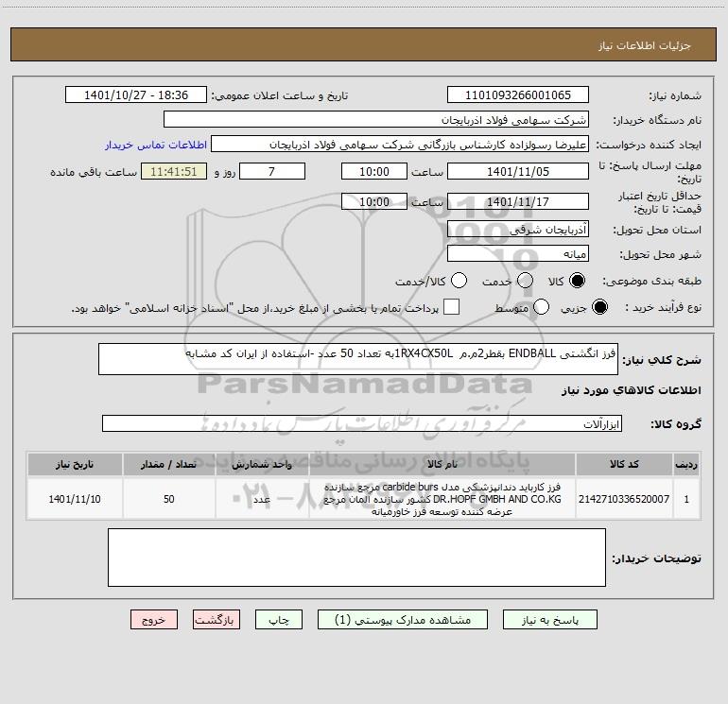This screenshot has width=728, height=704.
Task: Click the response deadline date 1401/11/05
Action: pyautogui.click(x=518, y=171)
